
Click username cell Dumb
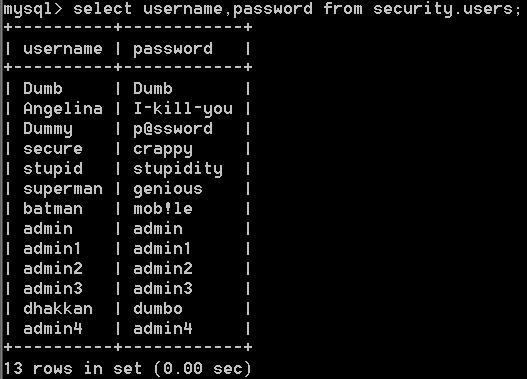tap(43, 89)
